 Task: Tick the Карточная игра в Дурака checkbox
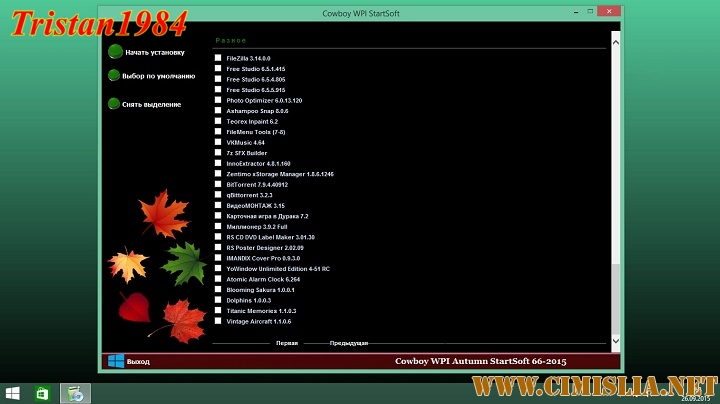[218, 216]
